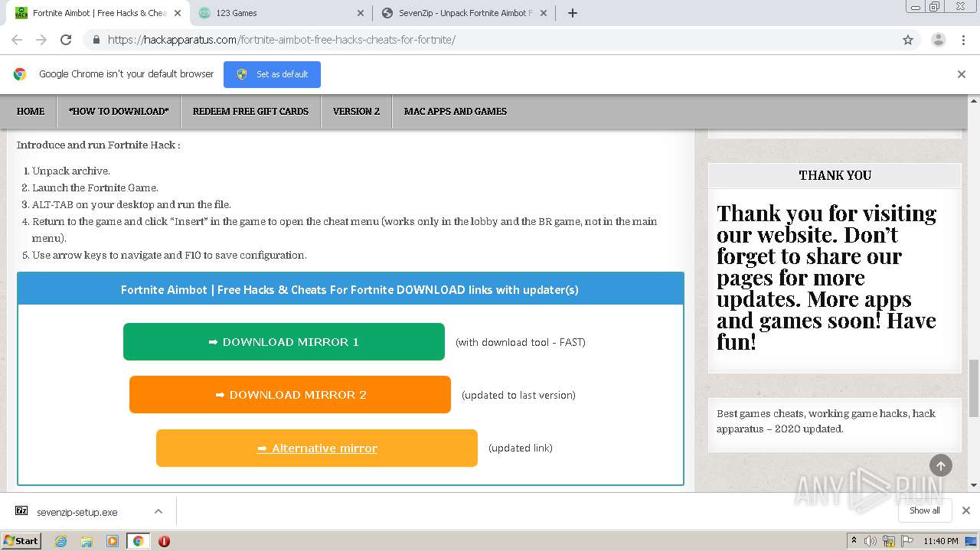
Task: Click the address bar URL
Action: (281, 40)
